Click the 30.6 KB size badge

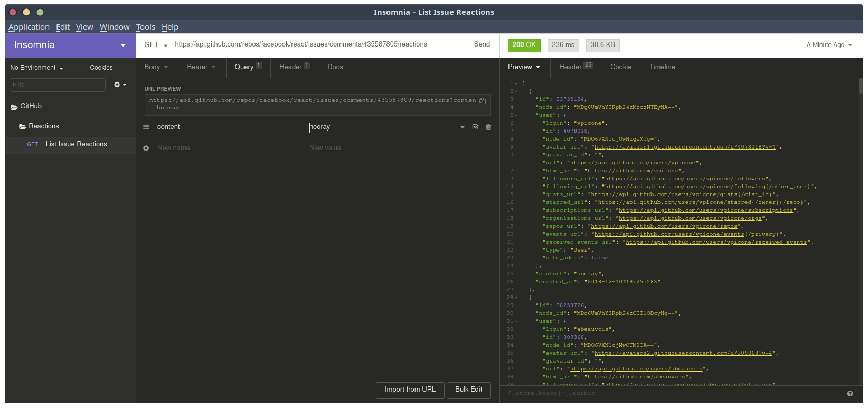[603, 45]
